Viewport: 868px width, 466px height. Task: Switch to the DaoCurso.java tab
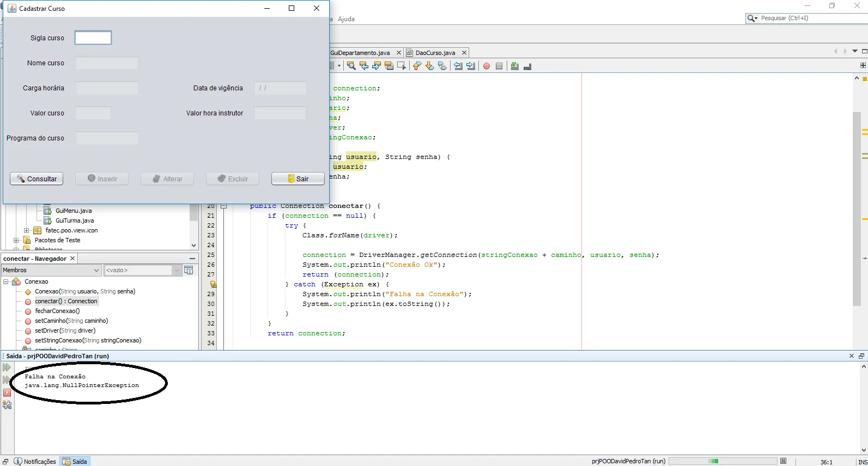[x=435, y=53]
